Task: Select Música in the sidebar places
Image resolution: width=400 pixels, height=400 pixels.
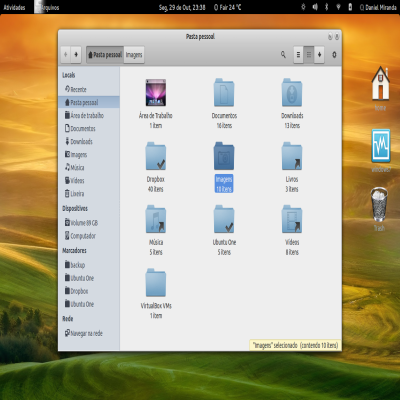Action: [x=89, y=167]
